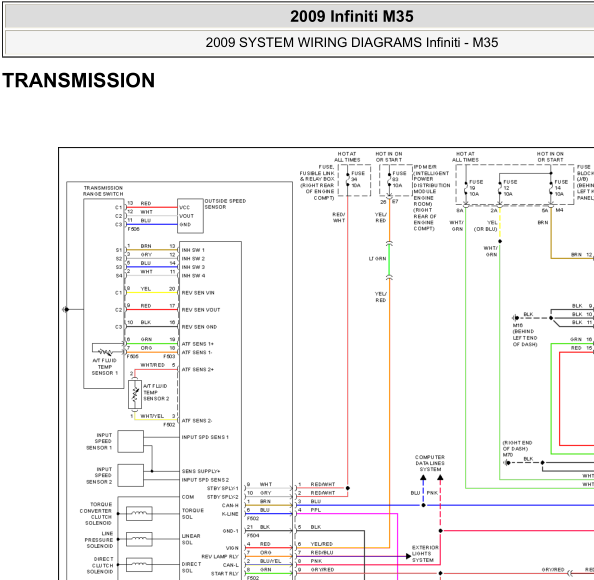Select the "WHT/RED" wire label

click(x=152, y=365)
